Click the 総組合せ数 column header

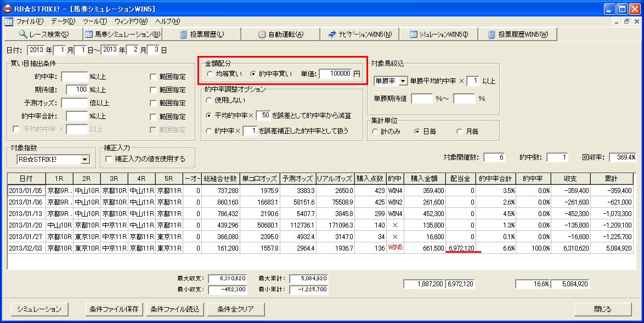tap(221, 179)
